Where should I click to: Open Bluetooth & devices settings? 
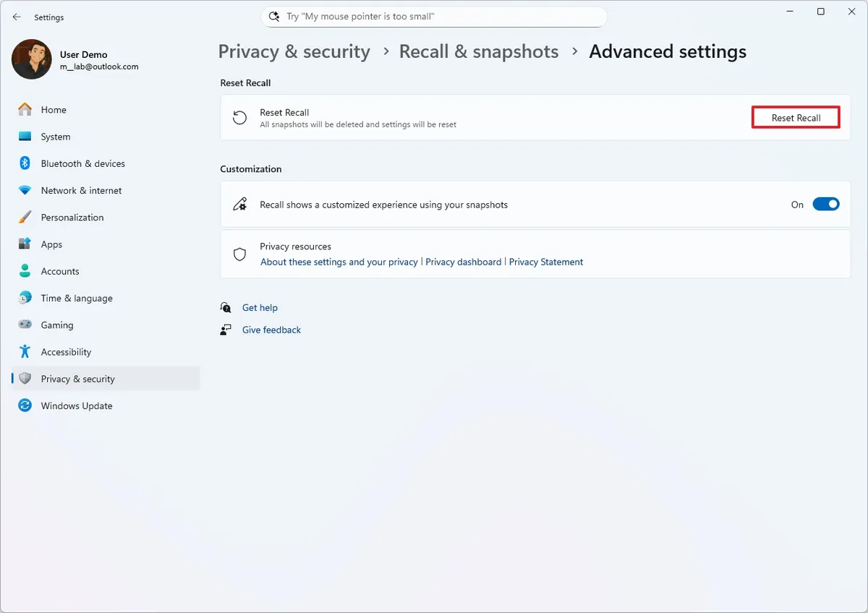tap(24, 163)
